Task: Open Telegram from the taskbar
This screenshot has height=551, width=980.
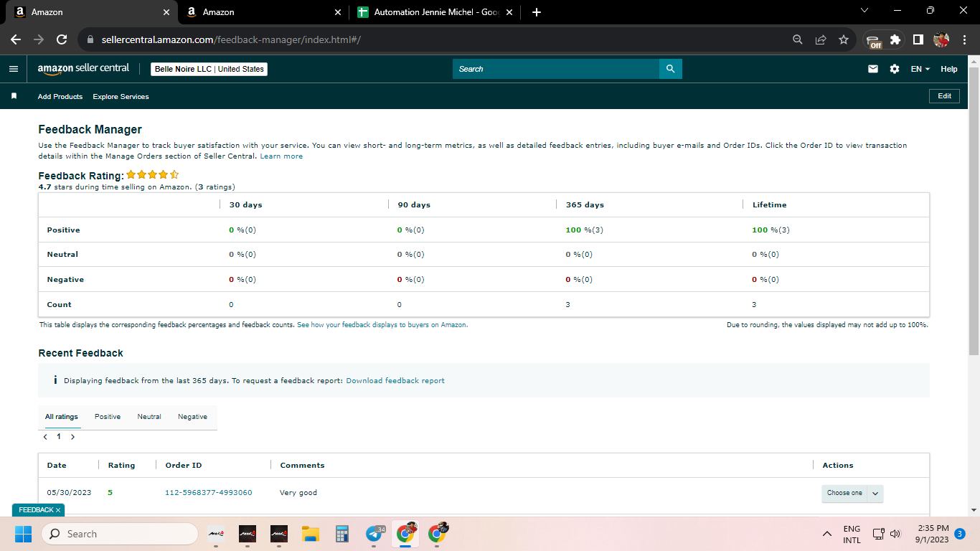Action: coord(374,534)
